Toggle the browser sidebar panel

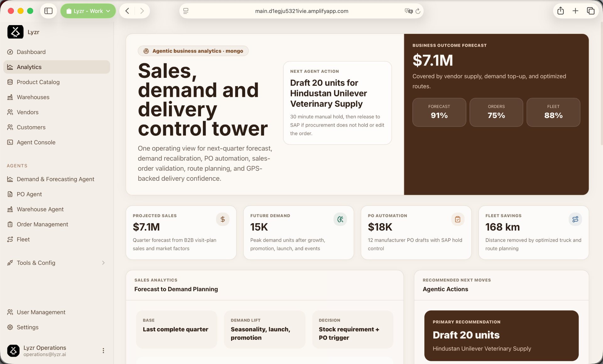(48, 11)
